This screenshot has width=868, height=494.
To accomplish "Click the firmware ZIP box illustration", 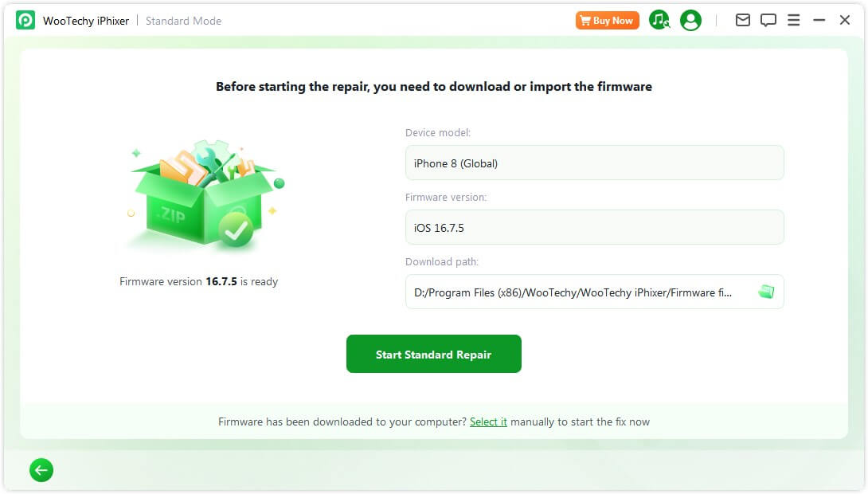I will coord(205,198).
